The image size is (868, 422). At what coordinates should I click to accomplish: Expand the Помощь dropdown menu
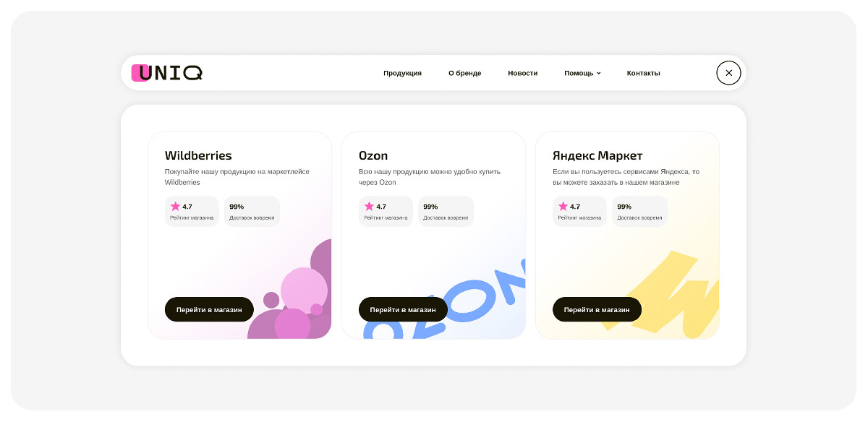pos(582,73)
